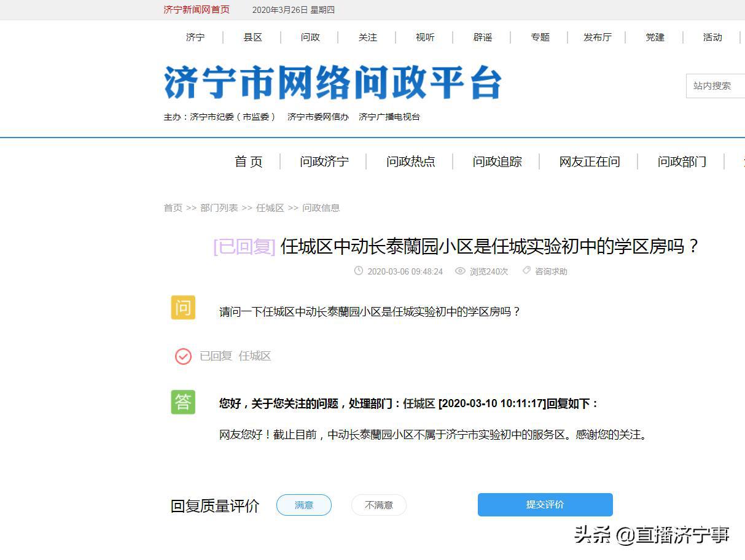Open the 济宁新闻网首页 link

195,10
